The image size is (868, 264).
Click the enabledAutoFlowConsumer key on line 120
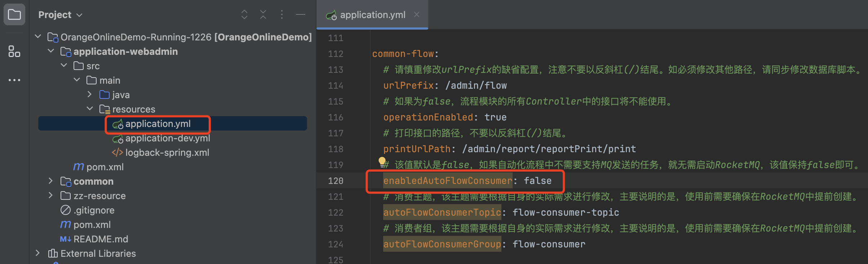click(447, 181)
